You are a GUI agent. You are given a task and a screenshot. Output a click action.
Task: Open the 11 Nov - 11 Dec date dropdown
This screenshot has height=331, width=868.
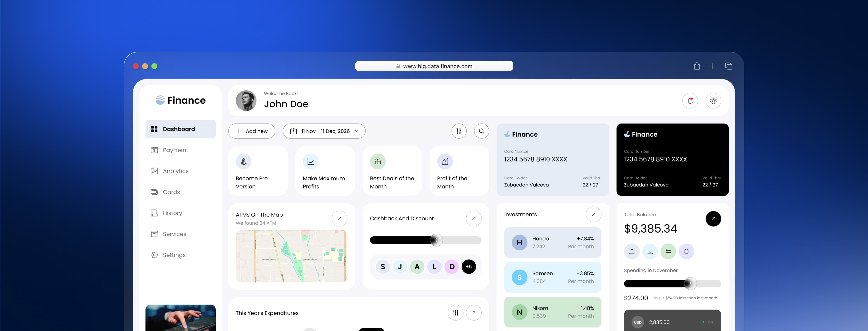coord(324,131)
